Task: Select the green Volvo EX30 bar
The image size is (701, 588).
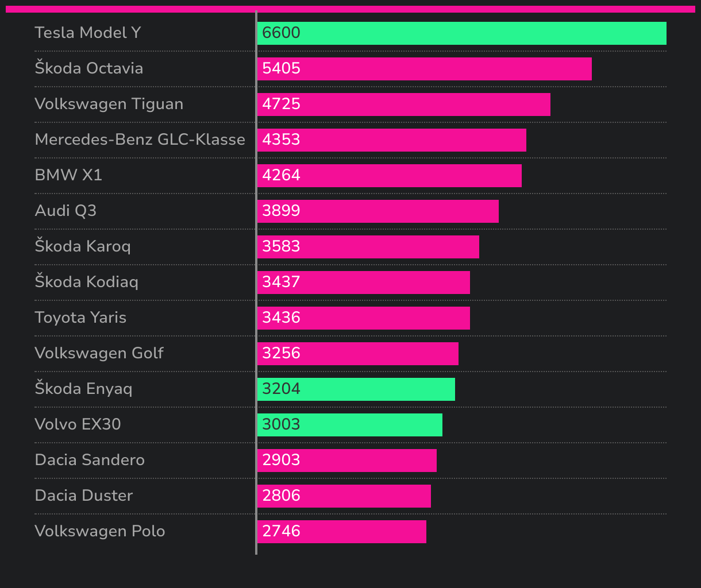Action: coord(350,425)
